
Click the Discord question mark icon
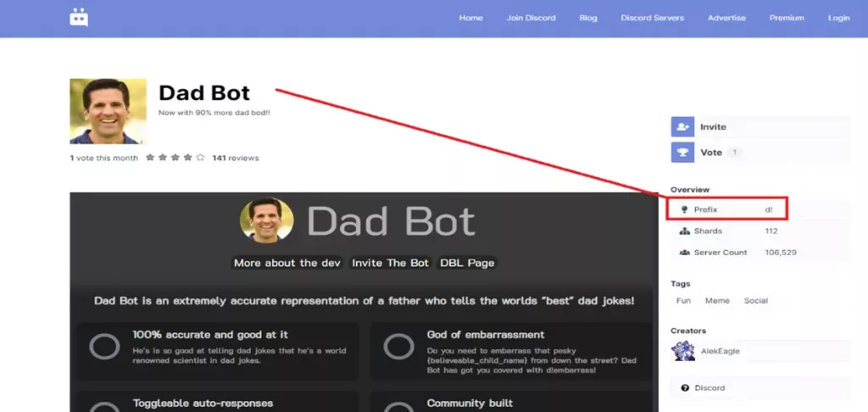685,388
